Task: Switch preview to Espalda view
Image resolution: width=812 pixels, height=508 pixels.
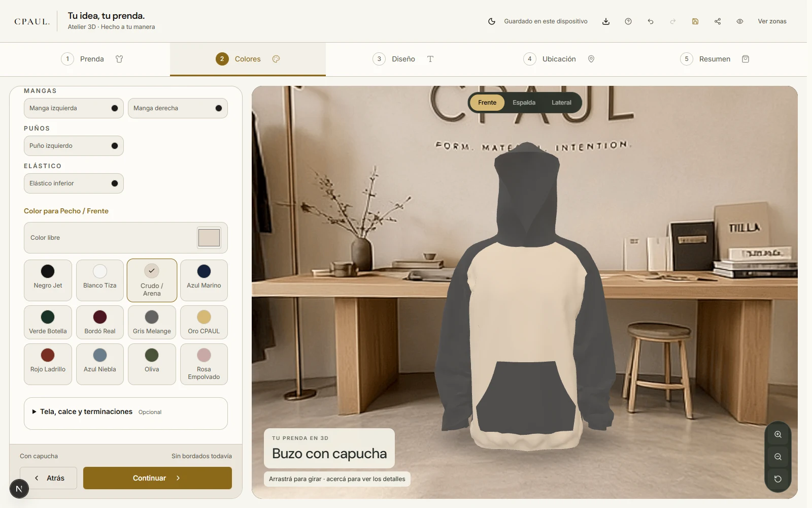Action: coord(524,103)
